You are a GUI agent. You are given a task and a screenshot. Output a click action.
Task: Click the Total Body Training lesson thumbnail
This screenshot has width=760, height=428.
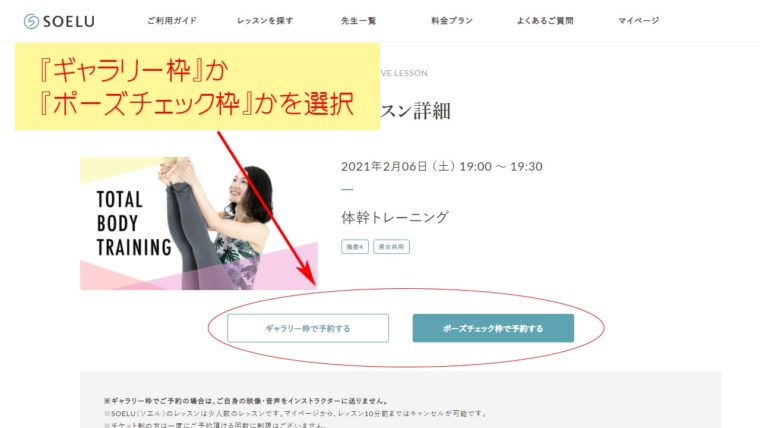(199, 223)
